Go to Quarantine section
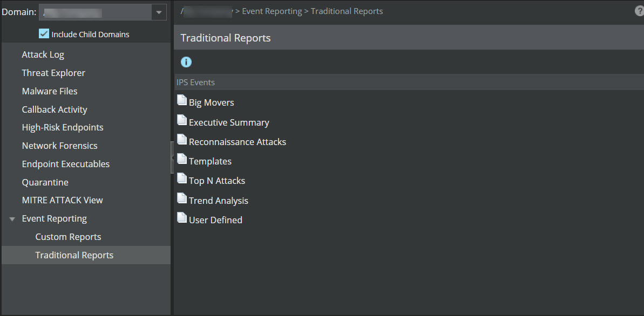 45,182
